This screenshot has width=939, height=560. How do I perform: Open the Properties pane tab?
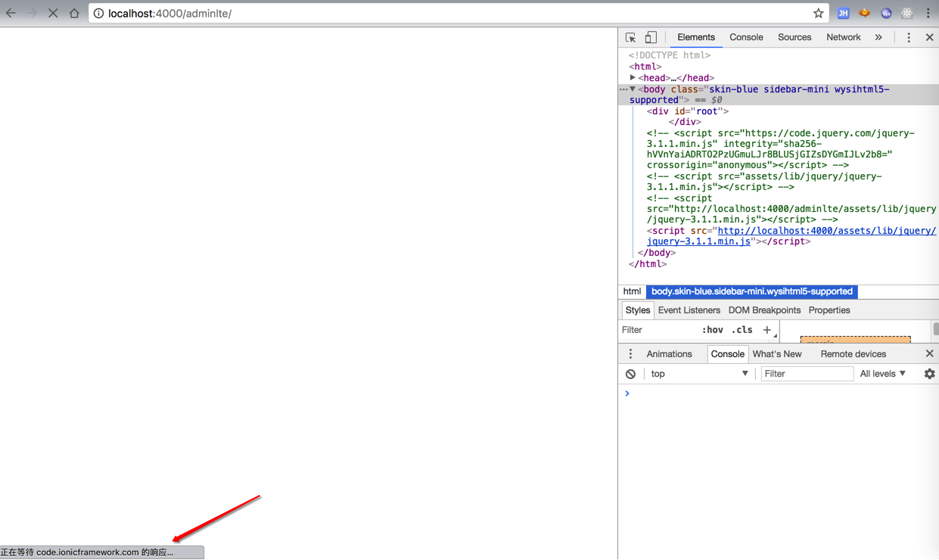pos(829,310)
